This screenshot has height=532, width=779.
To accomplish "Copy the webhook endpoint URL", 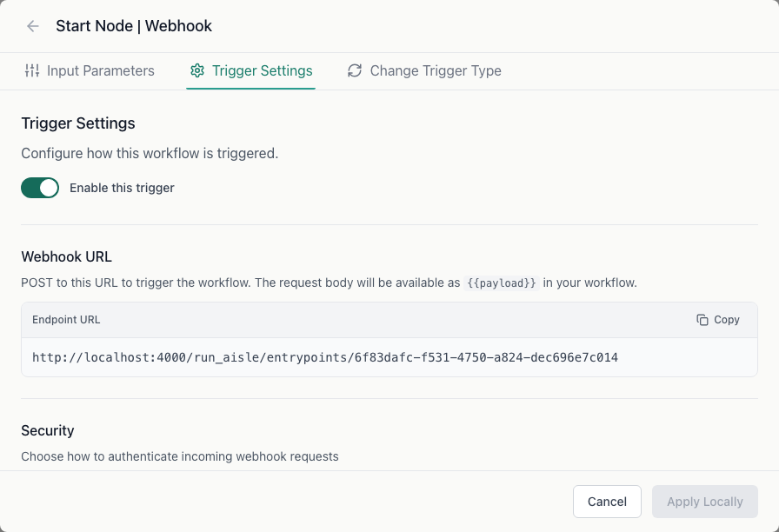I will coord(718,319).
